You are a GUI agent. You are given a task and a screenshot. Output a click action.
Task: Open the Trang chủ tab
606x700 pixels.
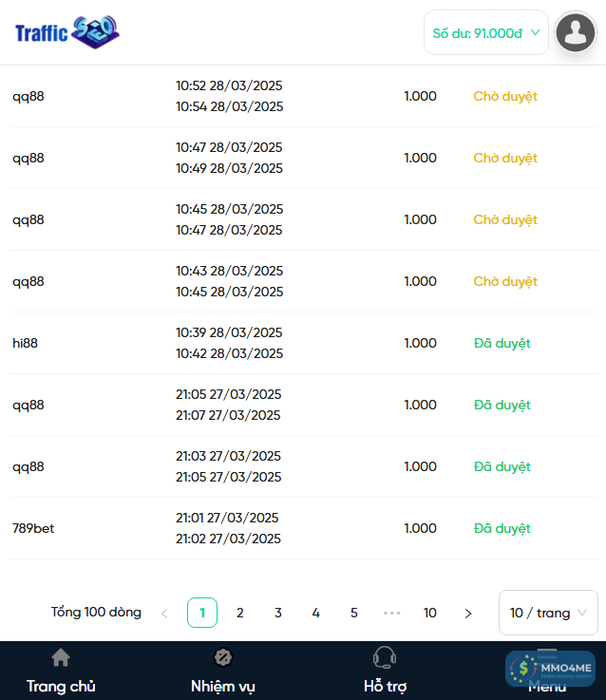(61, 686)
